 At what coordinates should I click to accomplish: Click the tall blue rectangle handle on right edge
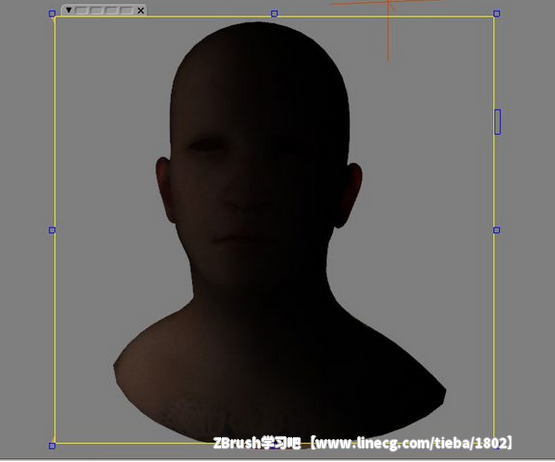(498, 122)
